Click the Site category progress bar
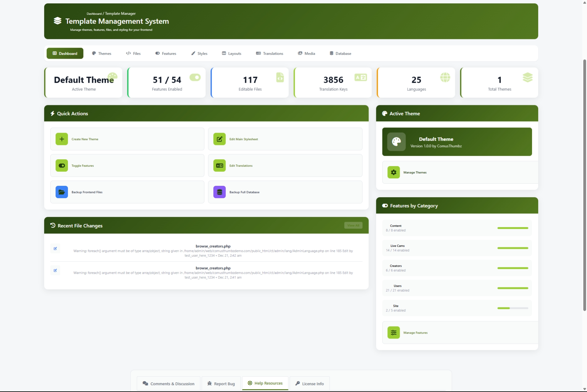The image size is (587, 392). pos(513,308)
